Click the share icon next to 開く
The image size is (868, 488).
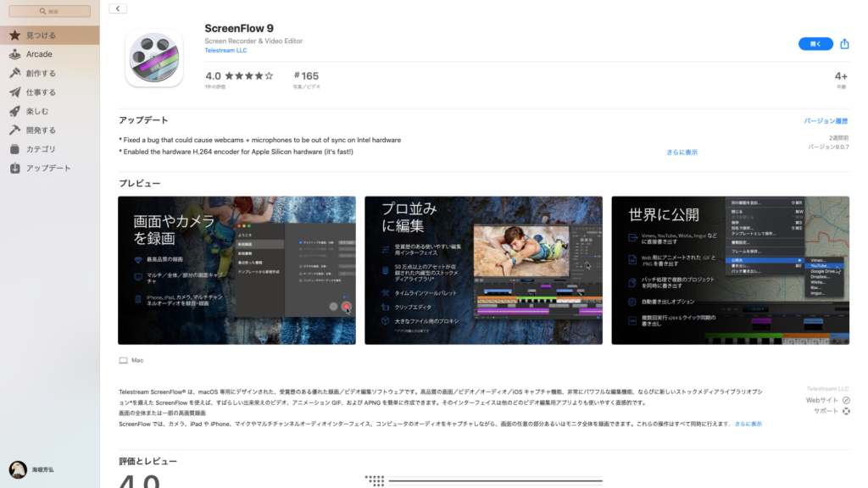coord(844,43)
